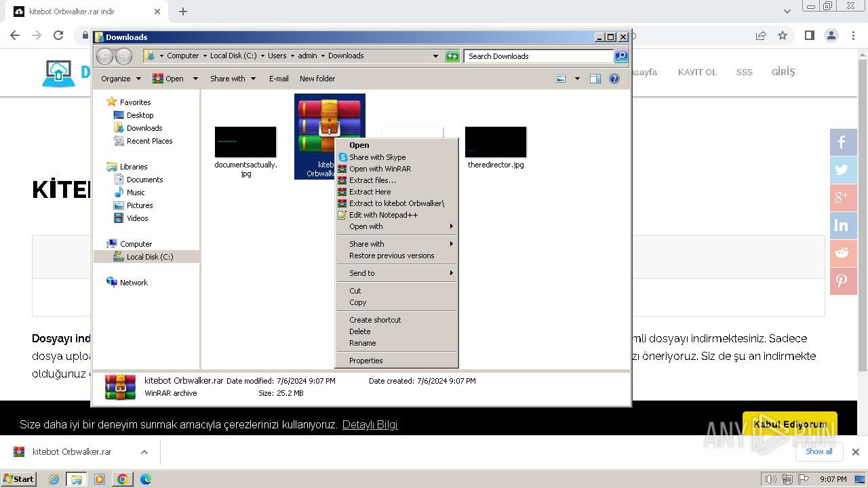Click the Search Downloads input field

point(540,56)
